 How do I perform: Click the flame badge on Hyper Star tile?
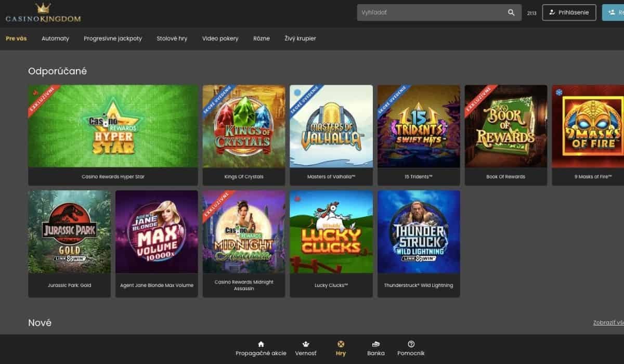[x=35, y=93]
